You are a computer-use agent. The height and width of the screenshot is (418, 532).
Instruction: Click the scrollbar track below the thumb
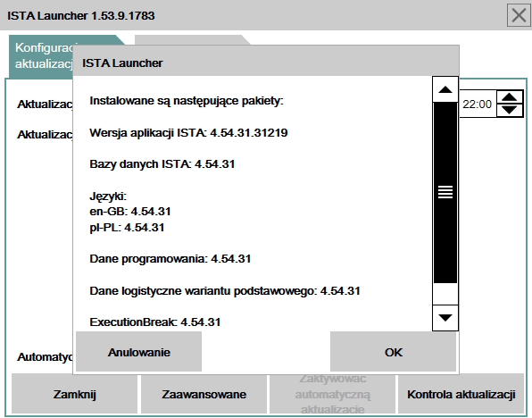click(x=445, y=294)
